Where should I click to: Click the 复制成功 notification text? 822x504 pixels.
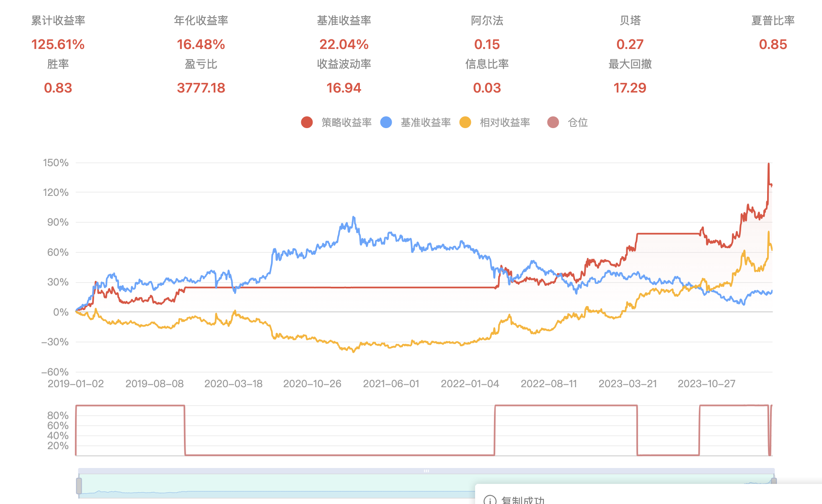(523, 500)
